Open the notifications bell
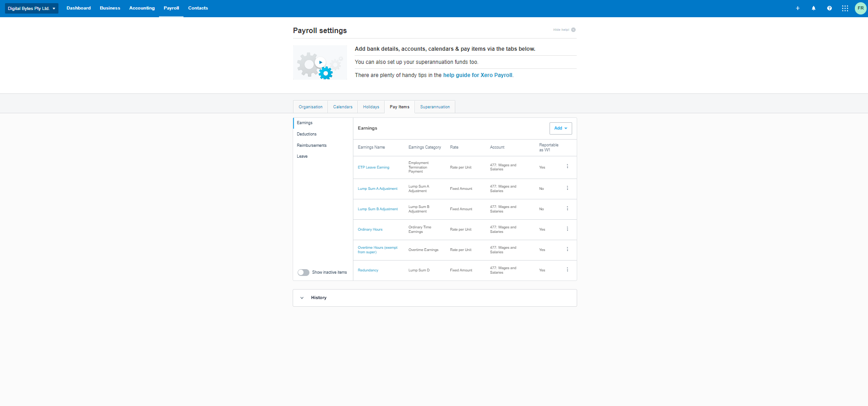 (814, 8)
